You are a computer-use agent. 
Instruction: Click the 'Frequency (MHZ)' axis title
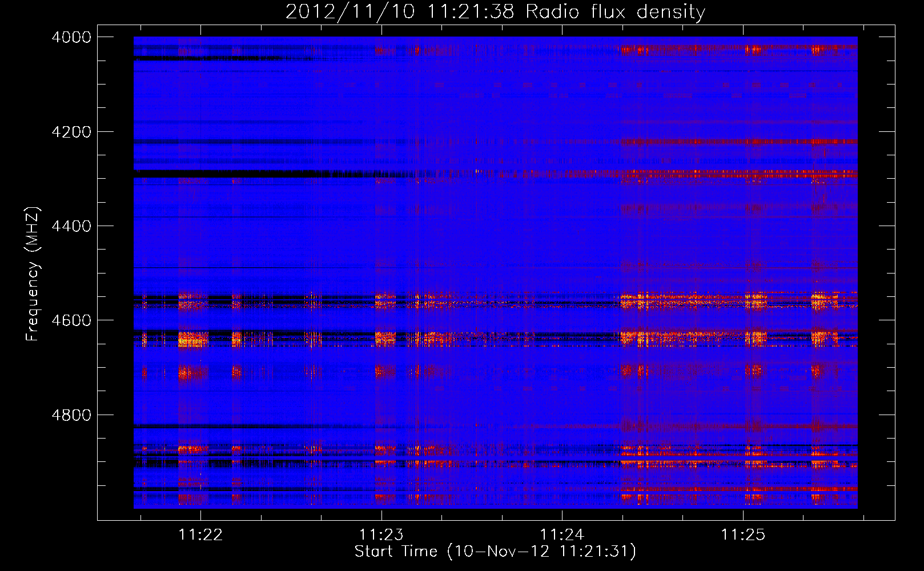(33, 274)
